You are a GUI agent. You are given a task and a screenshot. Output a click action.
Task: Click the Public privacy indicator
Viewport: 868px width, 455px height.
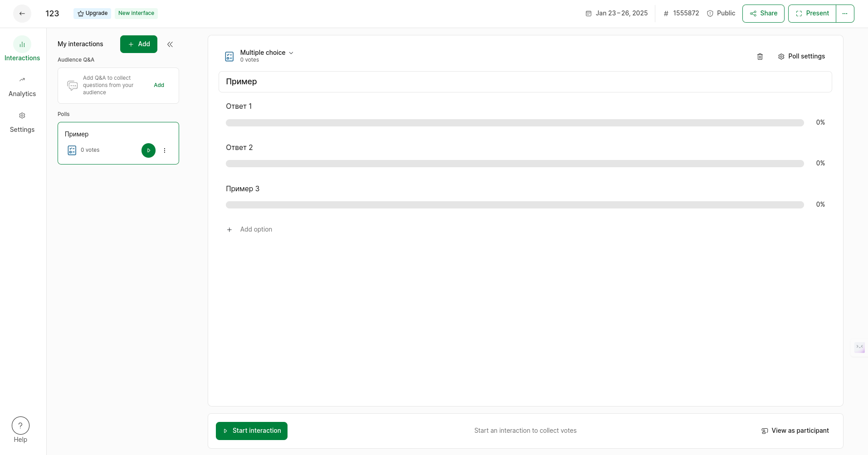(721, 14)
